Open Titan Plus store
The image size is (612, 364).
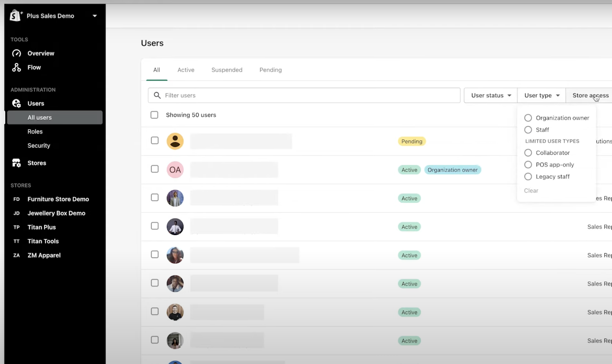(42, 227)
